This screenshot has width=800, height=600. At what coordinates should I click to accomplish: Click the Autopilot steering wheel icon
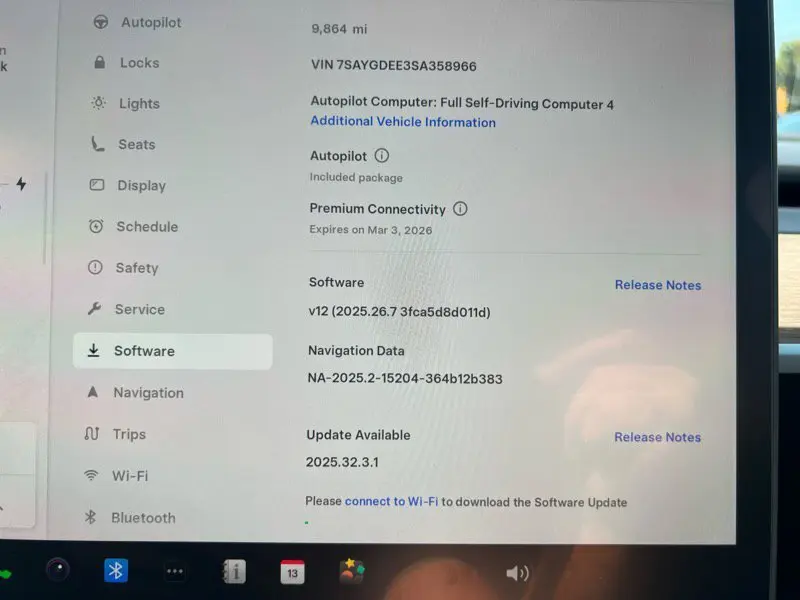[x=101, y=22]
